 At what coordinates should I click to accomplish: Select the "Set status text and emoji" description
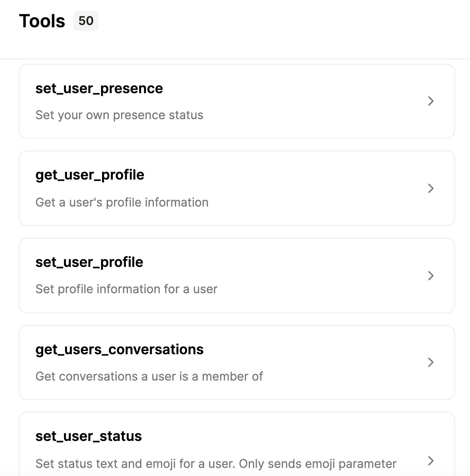pos(215,464)
